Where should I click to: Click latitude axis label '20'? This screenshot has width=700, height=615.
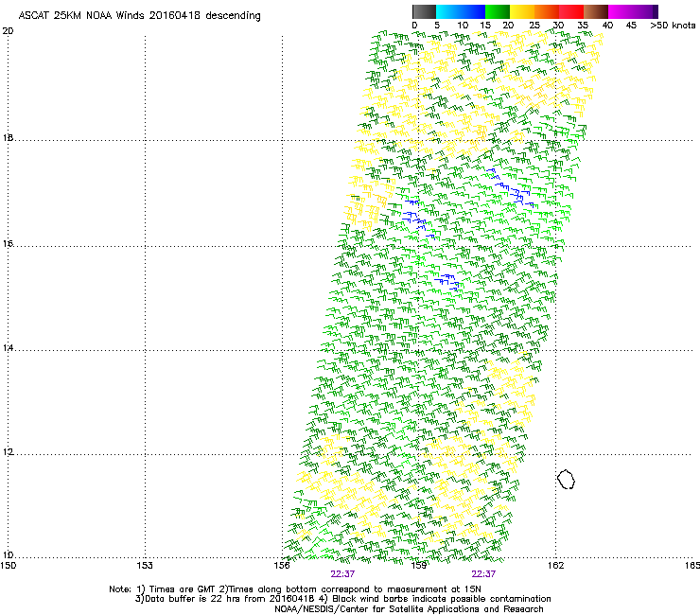pyautogui.click(x=8, y=31)
